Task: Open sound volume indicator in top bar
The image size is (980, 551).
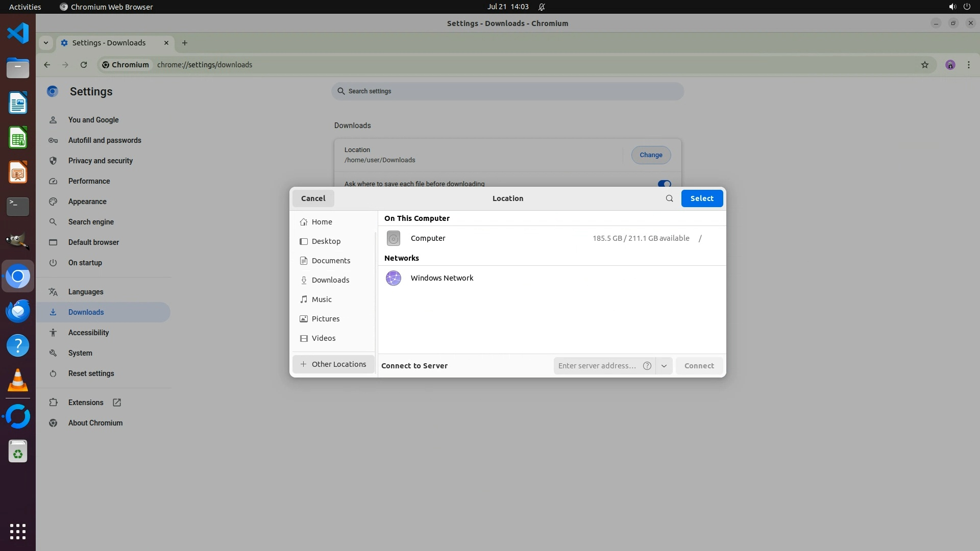Action: pos(952,7)
